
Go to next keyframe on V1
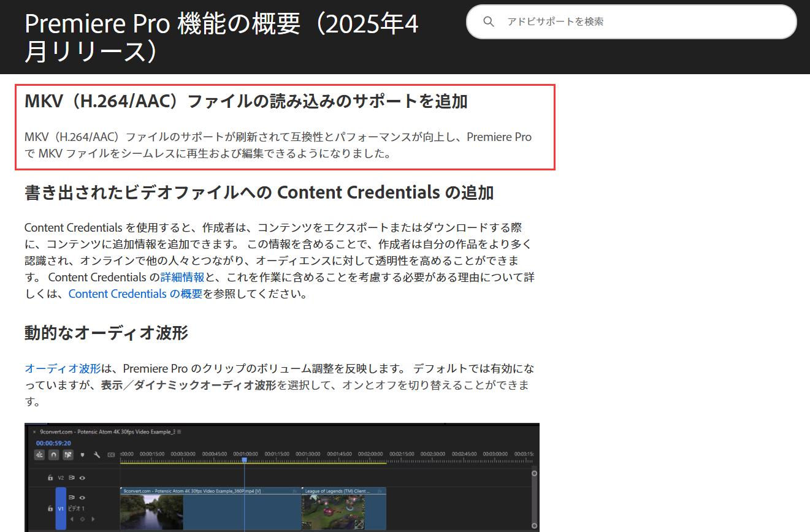pyautogui.click(x=93, y=519)
